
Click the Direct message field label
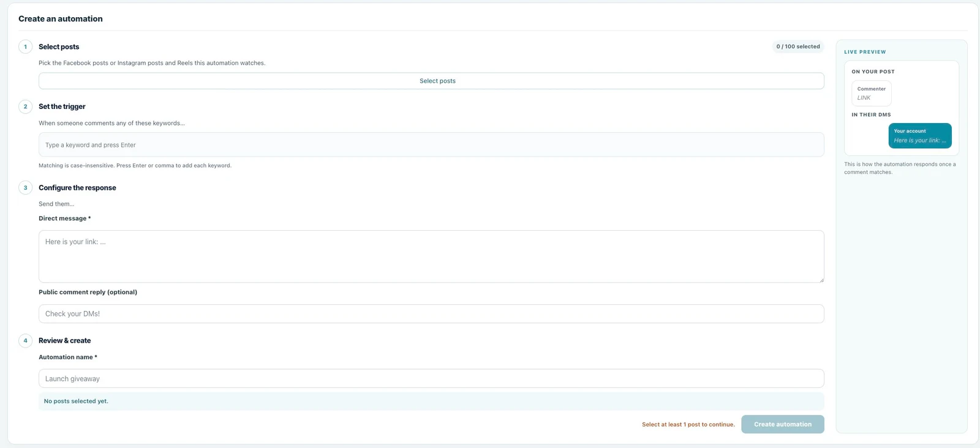point(64,218)
